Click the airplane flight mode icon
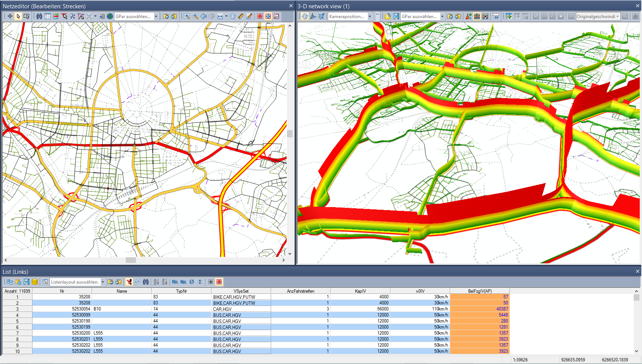 [321, 16]
